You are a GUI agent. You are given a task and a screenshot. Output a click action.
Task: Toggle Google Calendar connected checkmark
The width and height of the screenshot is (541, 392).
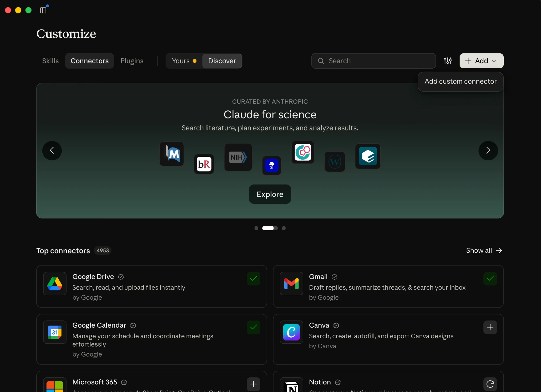click(253, 327)
